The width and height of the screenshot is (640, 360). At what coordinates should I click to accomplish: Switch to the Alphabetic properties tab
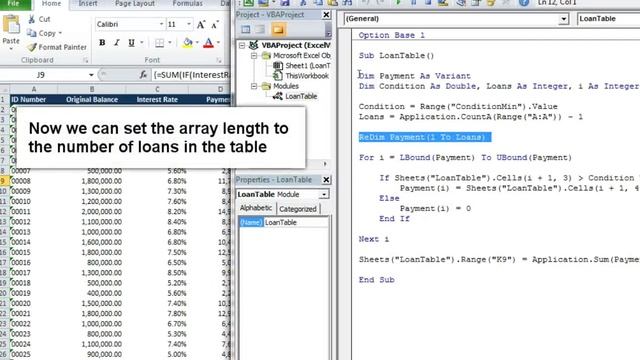pyautogui.click(x=256, y=208)
